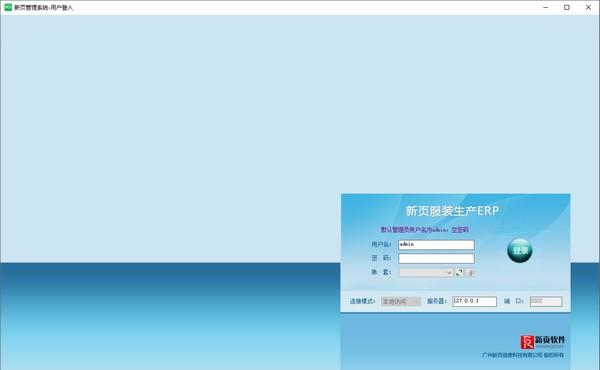Screen dimensions: 600x370
Task: Click the server field showing 127.0.0.1
Action: click(x=474, y=302)
